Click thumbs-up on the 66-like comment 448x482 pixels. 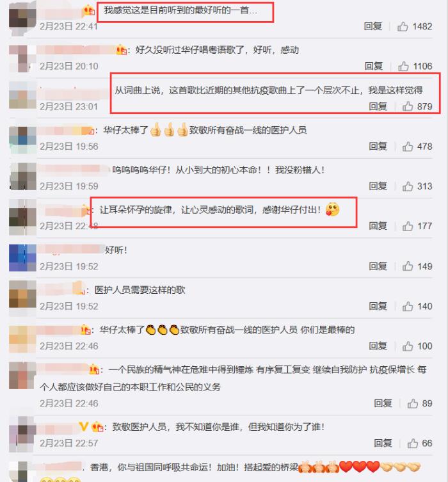pyautogui.click(x=413, y=443)
